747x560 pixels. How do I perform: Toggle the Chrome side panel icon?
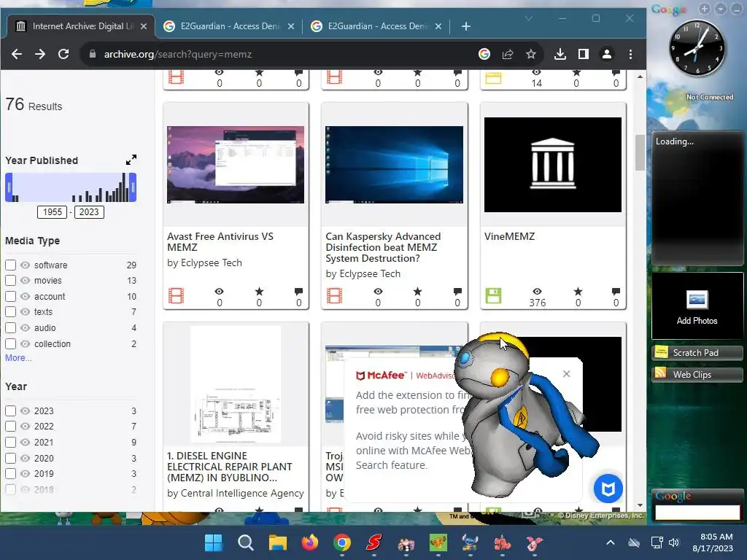583,54
